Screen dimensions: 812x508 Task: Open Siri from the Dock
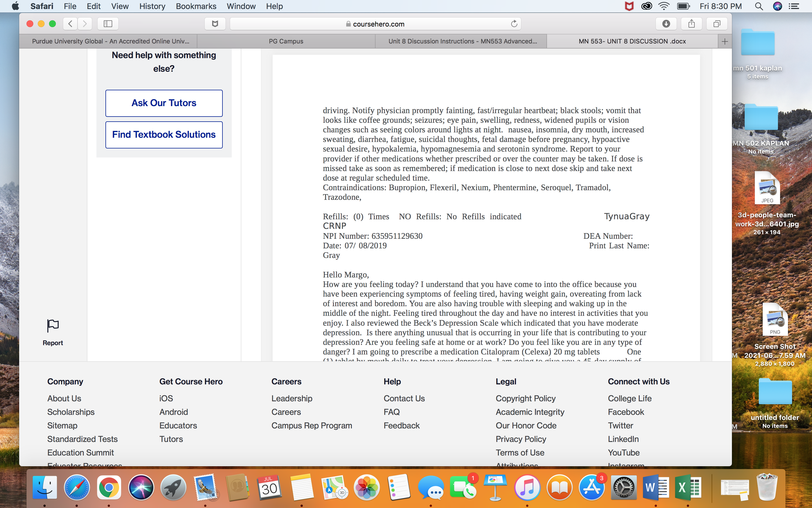tap(141, 487)
